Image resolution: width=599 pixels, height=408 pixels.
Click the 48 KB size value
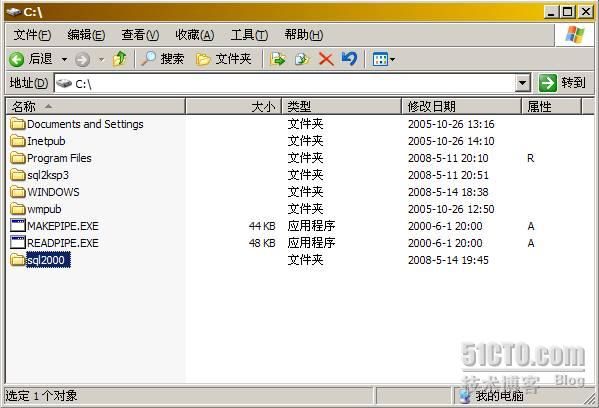point(262,243)
